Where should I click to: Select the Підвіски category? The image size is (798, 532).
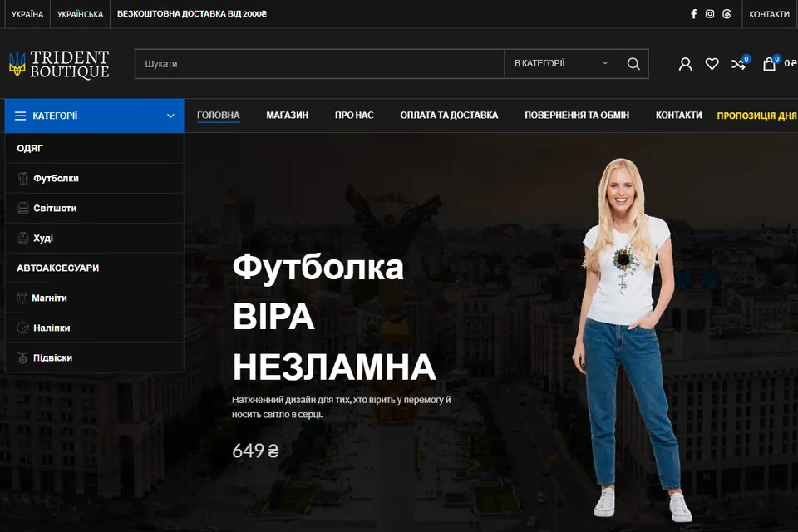(x=95, y=358)
